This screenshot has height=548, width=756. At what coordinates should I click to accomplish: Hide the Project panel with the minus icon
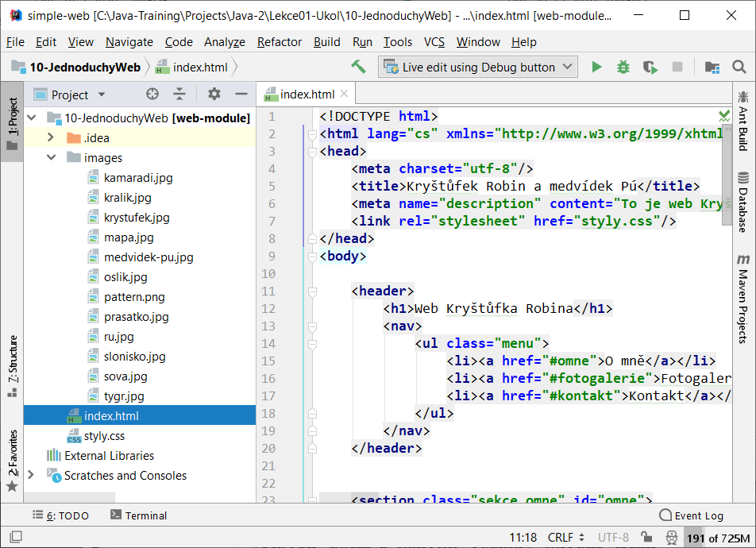click(242, 94)
